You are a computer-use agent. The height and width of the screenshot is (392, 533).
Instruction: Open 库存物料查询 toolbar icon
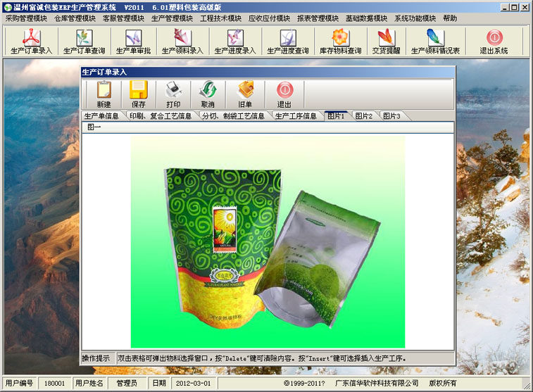(x=340, y=42)
